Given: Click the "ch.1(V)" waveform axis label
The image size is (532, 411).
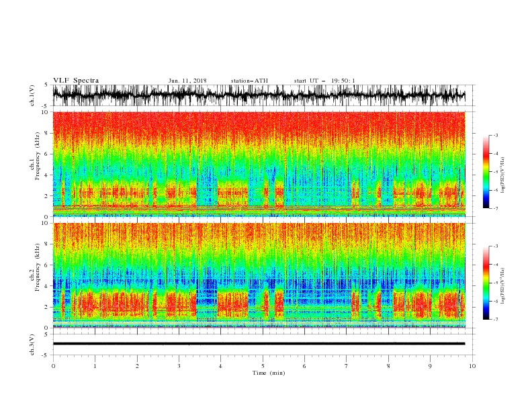Looking at the screenshot, I should [x=32, y=95].
